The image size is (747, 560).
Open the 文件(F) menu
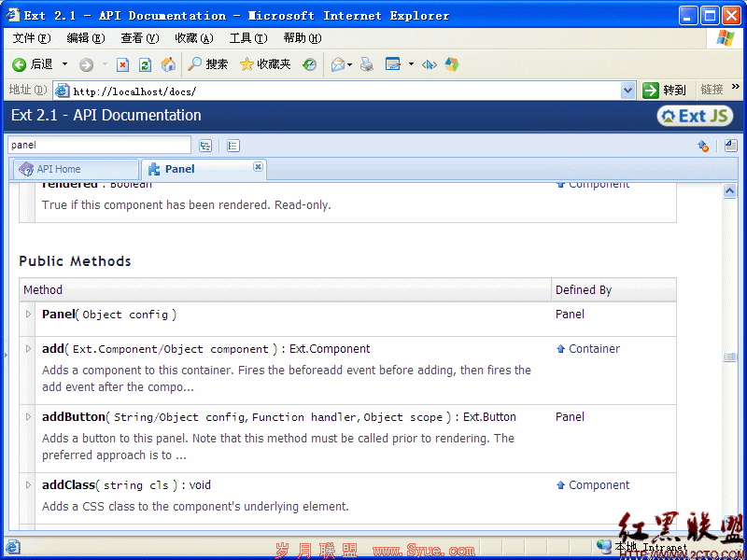click(x=32, y=38)
